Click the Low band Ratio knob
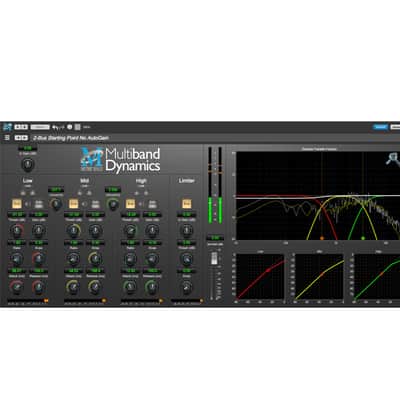The height and width of the screenshot is (400, 400). (17, 259)
